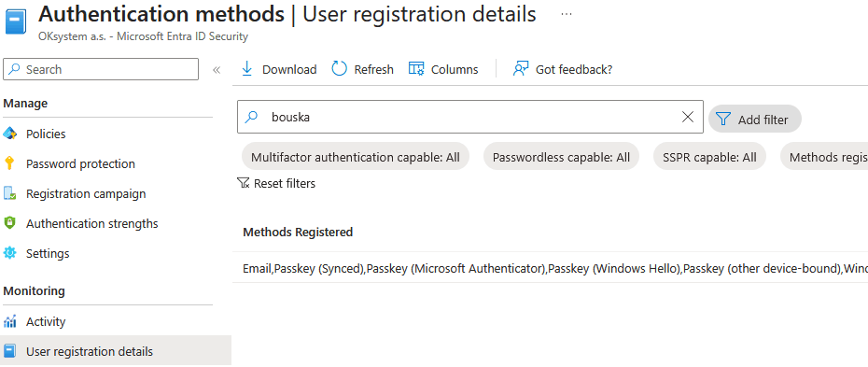The height and width of the screenshot is (367, 868).
Task: Open the Multifactor authentication capable filter
Action: tap(356, 157)
